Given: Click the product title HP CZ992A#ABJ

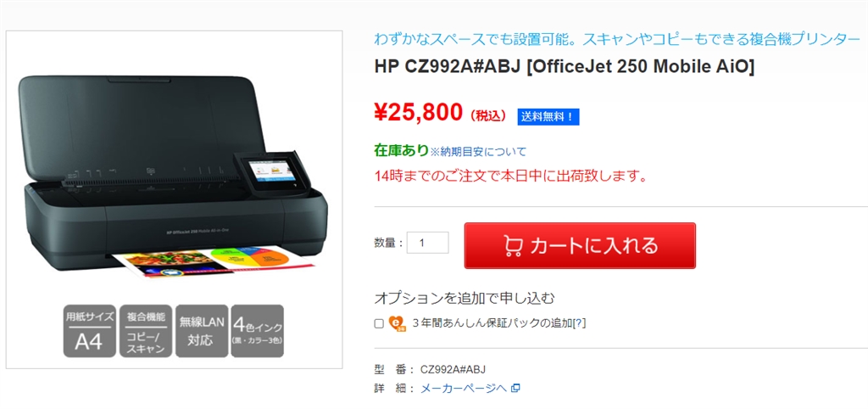Looking at the screenshot, I should [564, 66].
